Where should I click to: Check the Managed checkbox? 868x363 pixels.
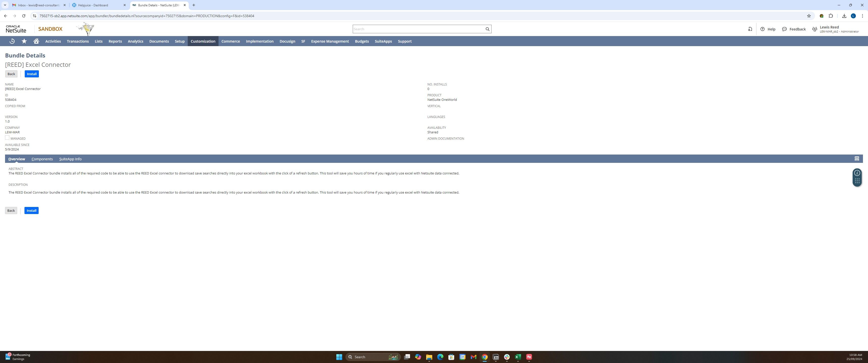pos(7,138)
